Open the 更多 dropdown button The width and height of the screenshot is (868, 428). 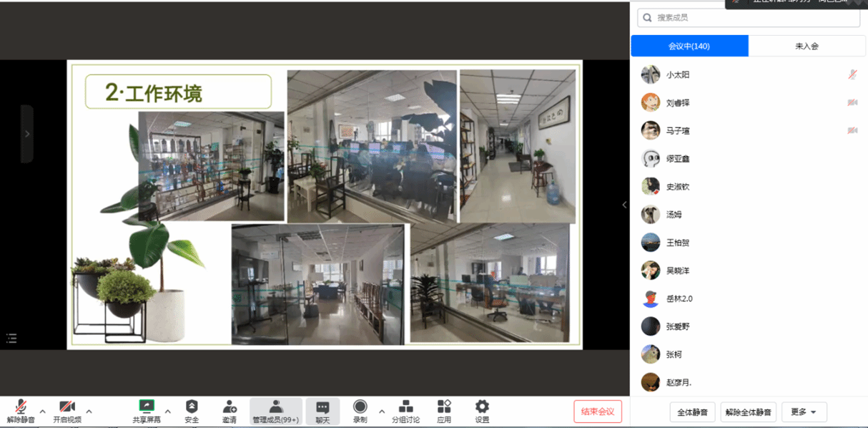coord(804,412)
